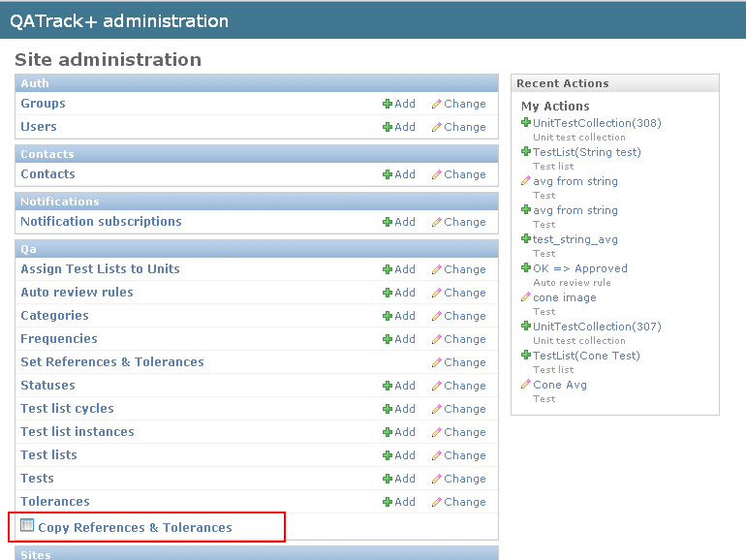The height and width of the screenshot is (560, 746).
Task: Open recent action cone image
Action: click(564, 297)
